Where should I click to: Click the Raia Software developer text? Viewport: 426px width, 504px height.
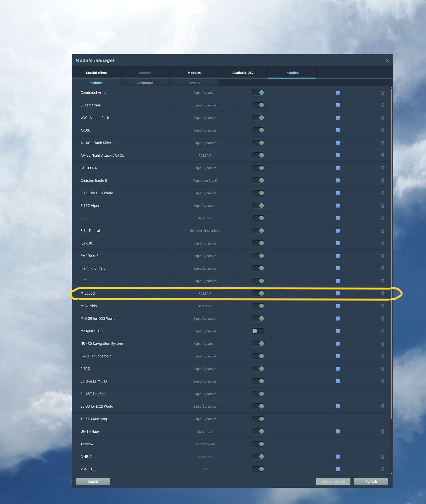click(205, 444)
